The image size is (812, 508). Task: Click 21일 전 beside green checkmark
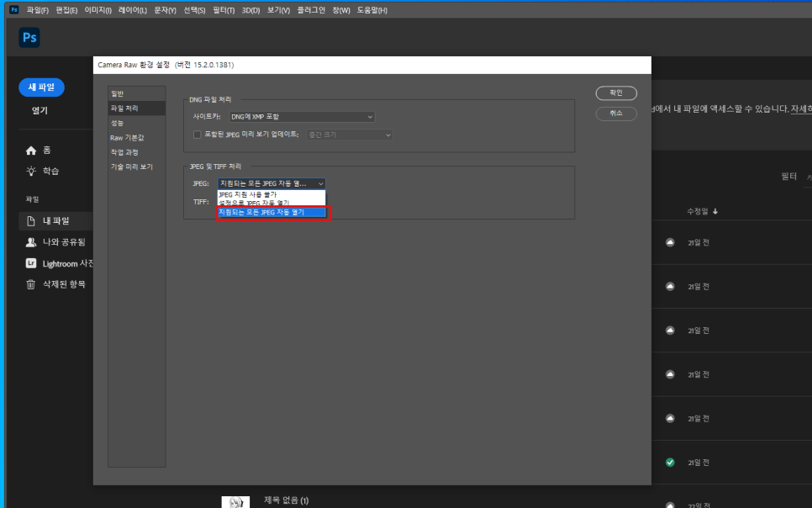tap(699, 463)
